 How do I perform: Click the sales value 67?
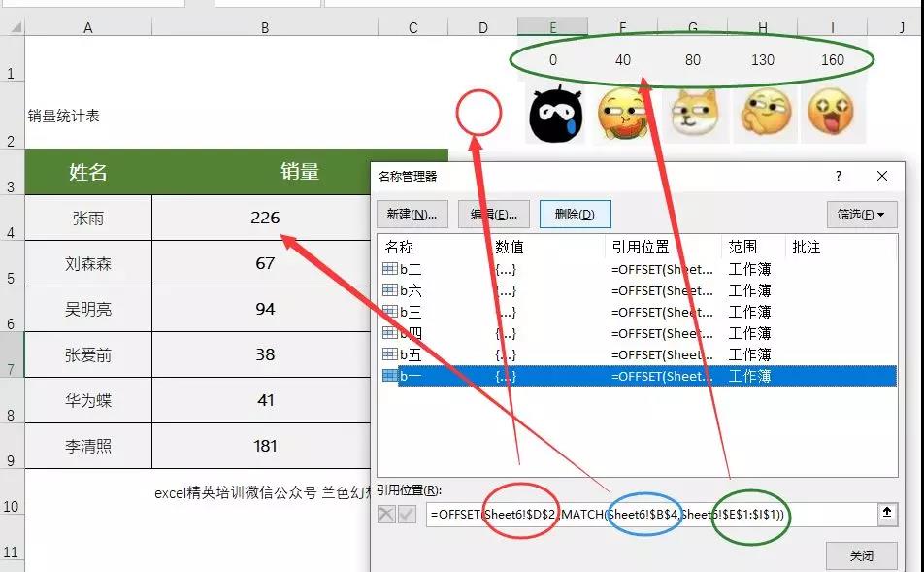(x=265, y=263)
